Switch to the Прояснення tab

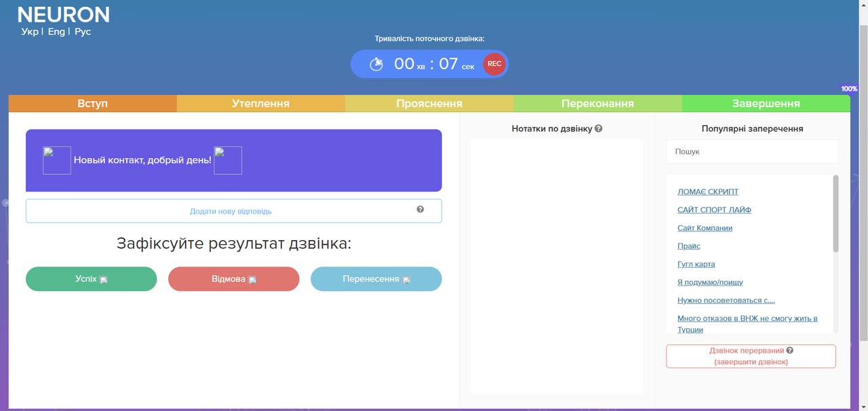click(429, 104)
